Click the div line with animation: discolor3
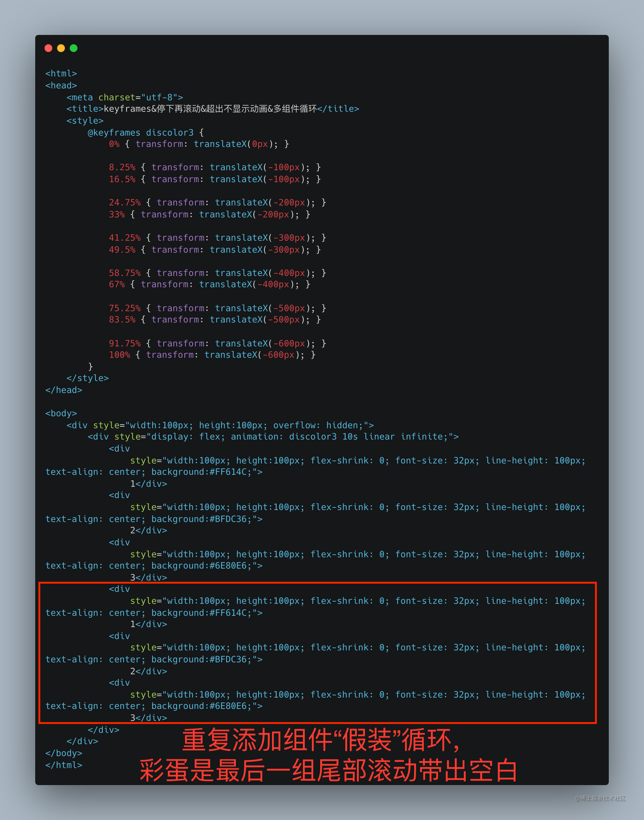 [273, 437]
